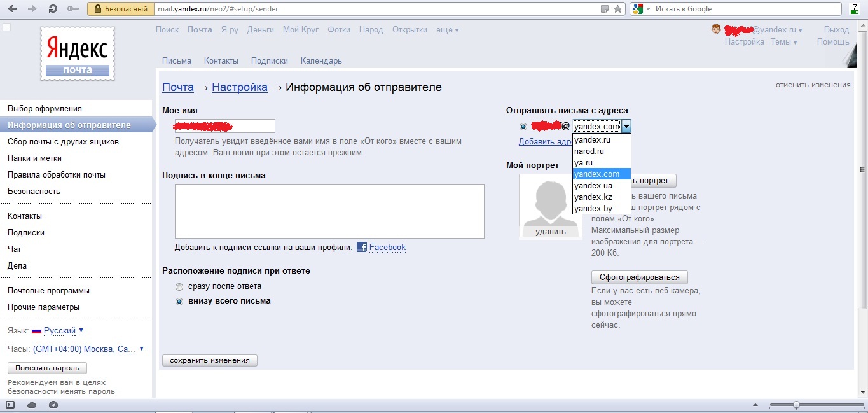Open Выбор оформления in the sidebar
868x413 pixels.
(45, 109)
